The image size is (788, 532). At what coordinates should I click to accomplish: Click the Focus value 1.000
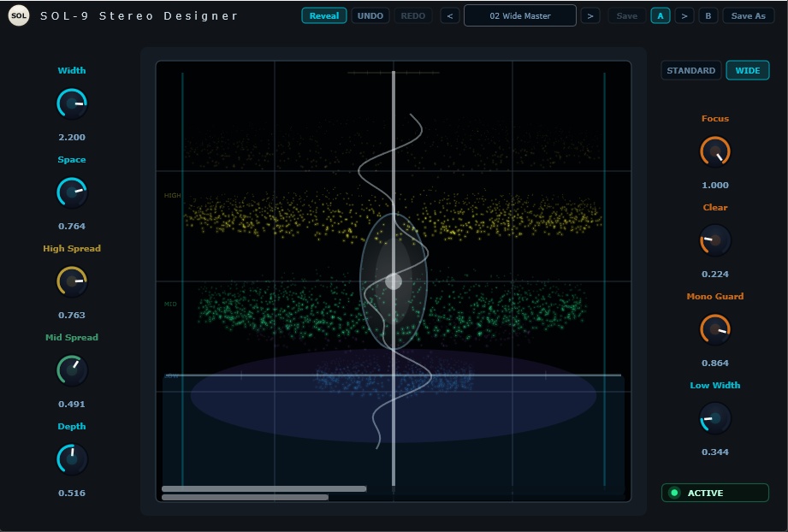(x=715, y=185)
